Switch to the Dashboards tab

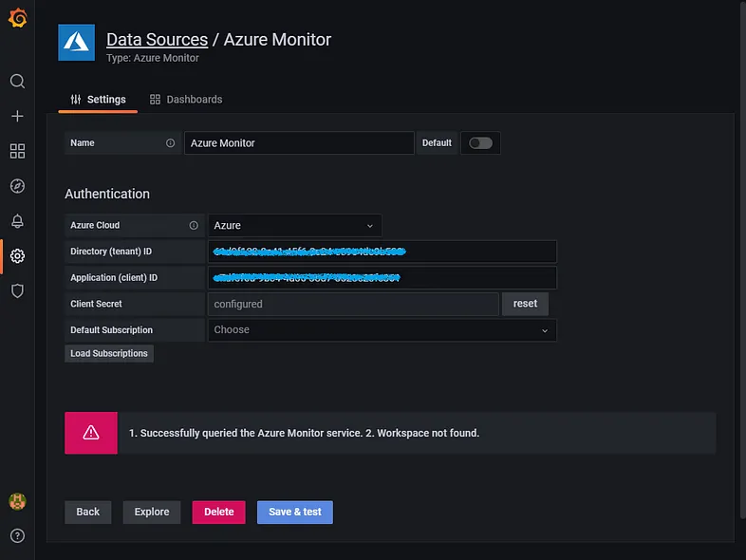click(186, 100)
